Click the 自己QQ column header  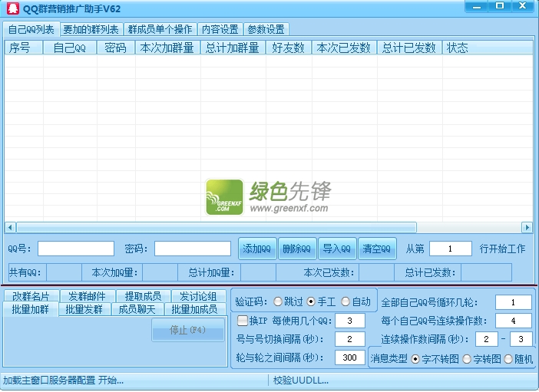click(70, 48)
